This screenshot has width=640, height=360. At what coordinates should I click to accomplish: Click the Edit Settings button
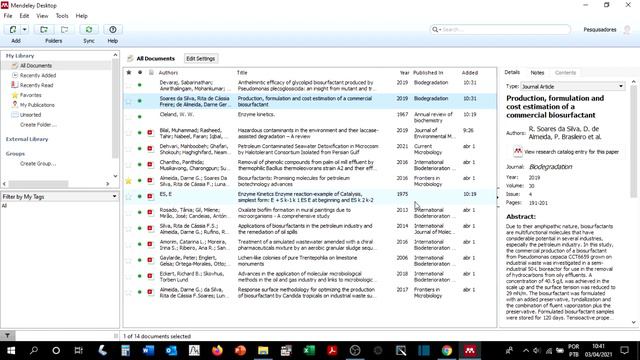click(200, 58)
